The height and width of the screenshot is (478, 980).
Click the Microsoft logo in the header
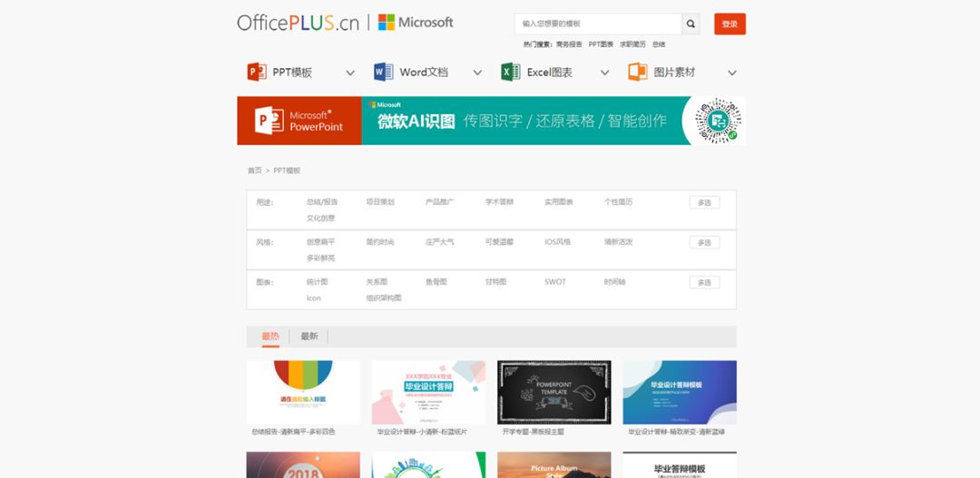click(x=416, y=23)
